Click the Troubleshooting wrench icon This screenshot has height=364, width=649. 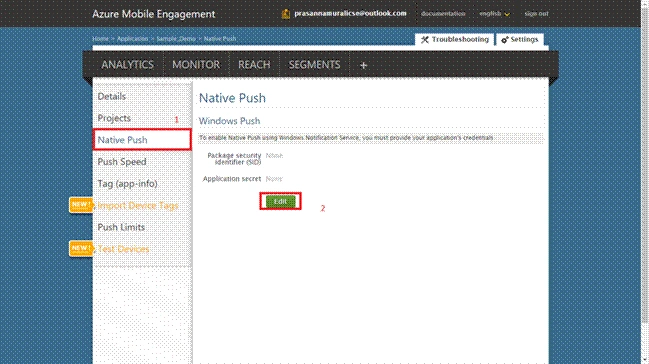click(x=425, y=40)
